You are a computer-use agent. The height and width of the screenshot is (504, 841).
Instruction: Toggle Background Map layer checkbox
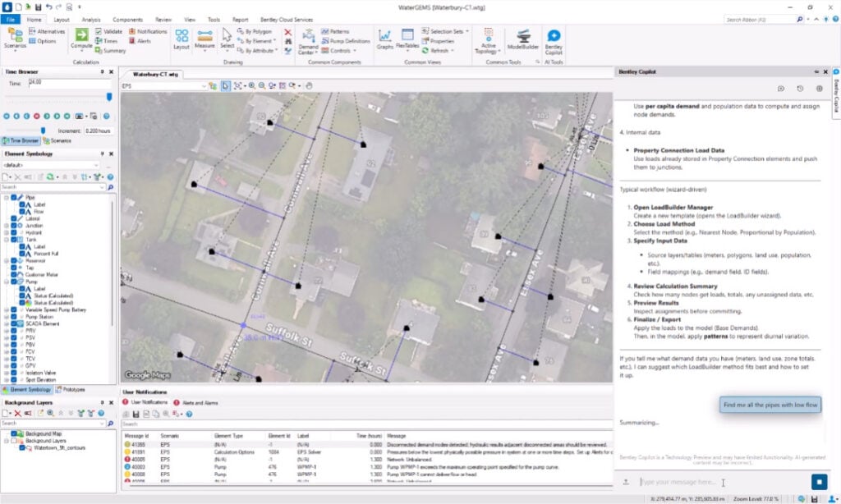click(x=14, y=433)
